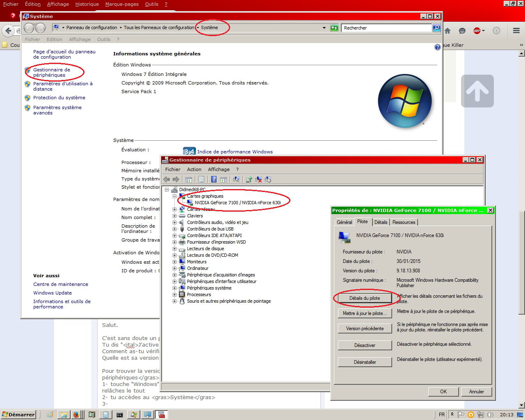Open Firefox Historique menu

87,4
